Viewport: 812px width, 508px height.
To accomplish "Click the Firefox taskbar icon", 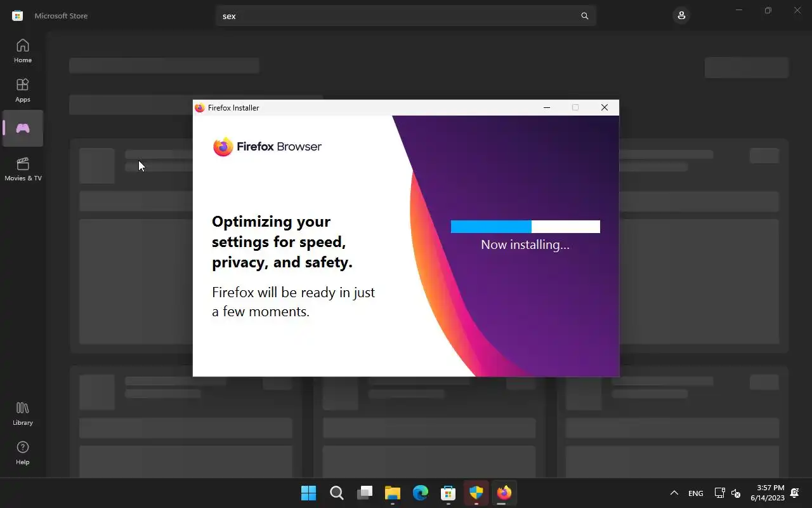I will tap(504, 493).
